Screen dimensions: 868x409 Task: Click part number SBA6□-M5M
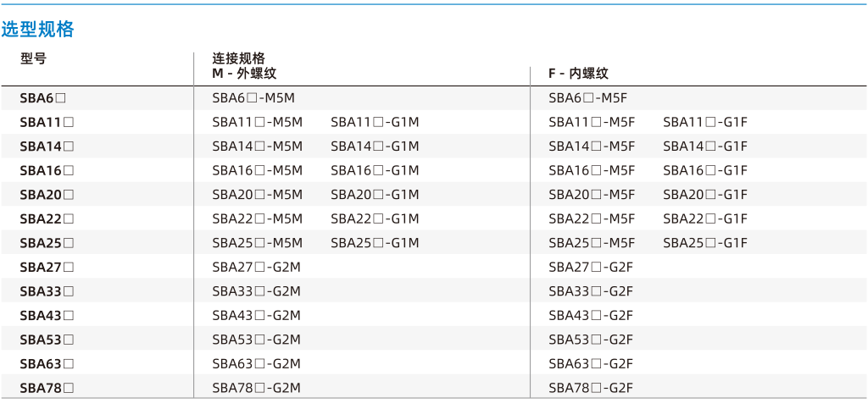[253, 98]
